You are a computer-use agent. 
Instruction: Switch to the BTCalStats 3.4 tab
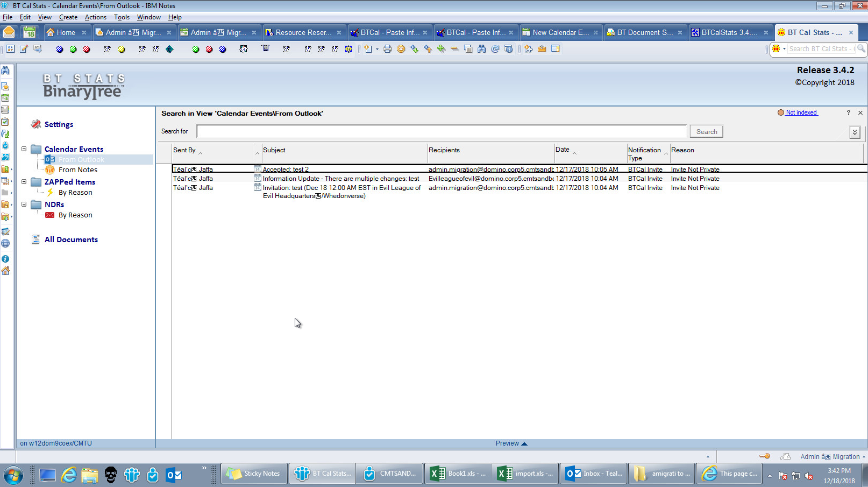click(730, 32)
